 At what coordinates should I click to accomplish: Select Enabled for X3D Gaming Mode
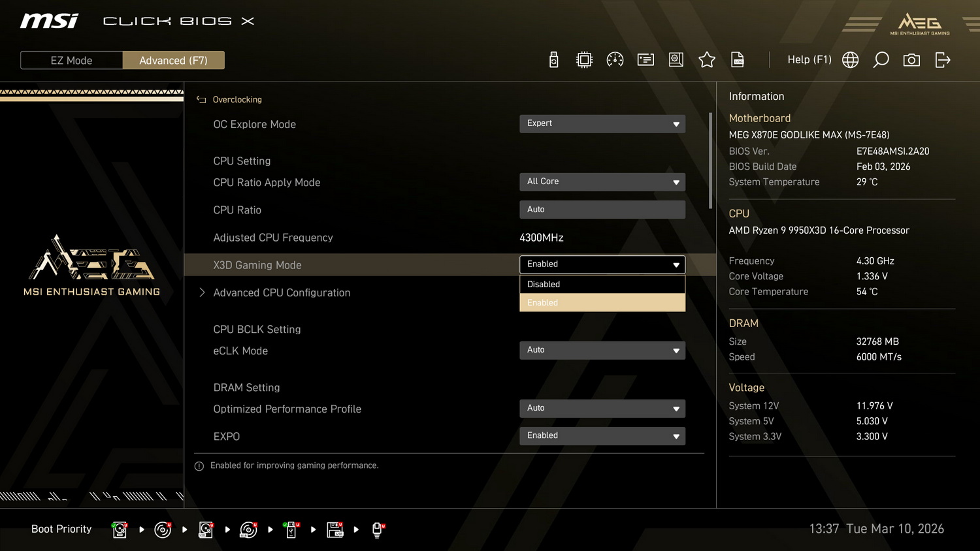click(602, 302)
